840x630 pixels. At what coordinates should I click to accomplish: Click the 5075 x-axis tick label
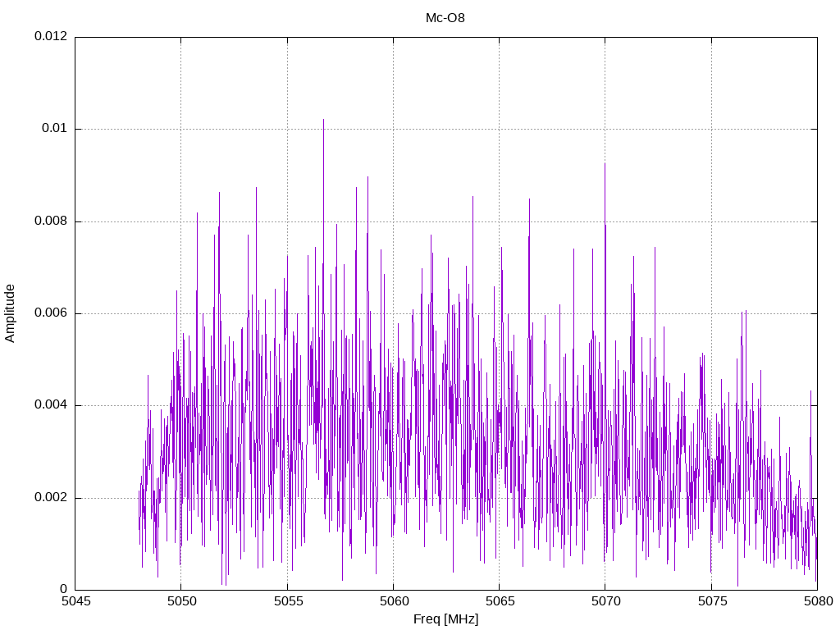tap(713, 601)
